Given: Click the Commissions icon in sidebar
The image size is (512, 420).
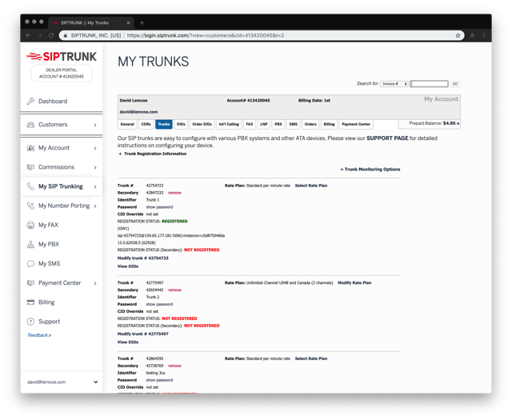Looking at the screenshot, I should click(30, 167).
